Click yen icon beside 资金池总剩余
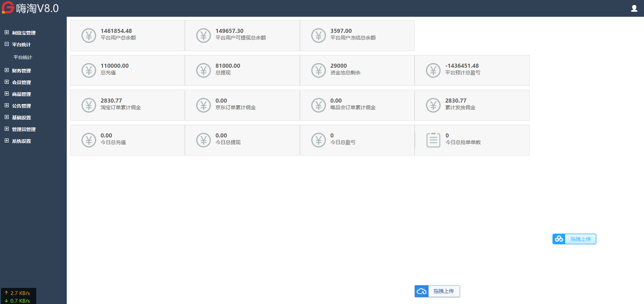Screen dimensions: 644x304 tap(318, 70)
